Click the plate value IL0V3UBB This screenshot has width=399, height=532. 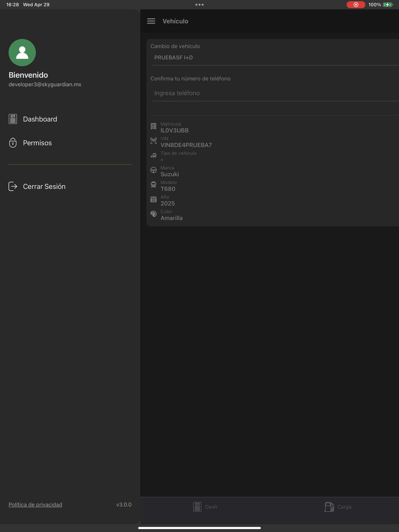click(x=175, y=130)
